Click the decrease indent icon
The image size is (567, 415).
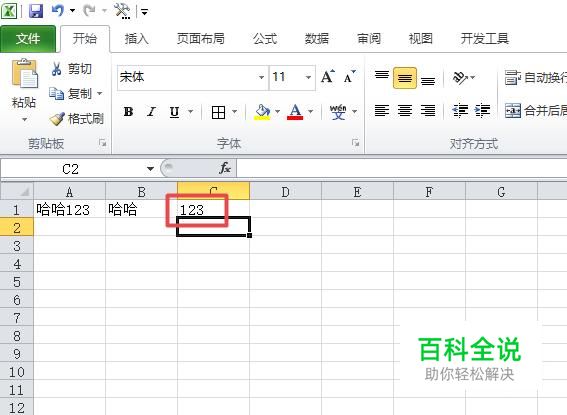coord(460,111)
